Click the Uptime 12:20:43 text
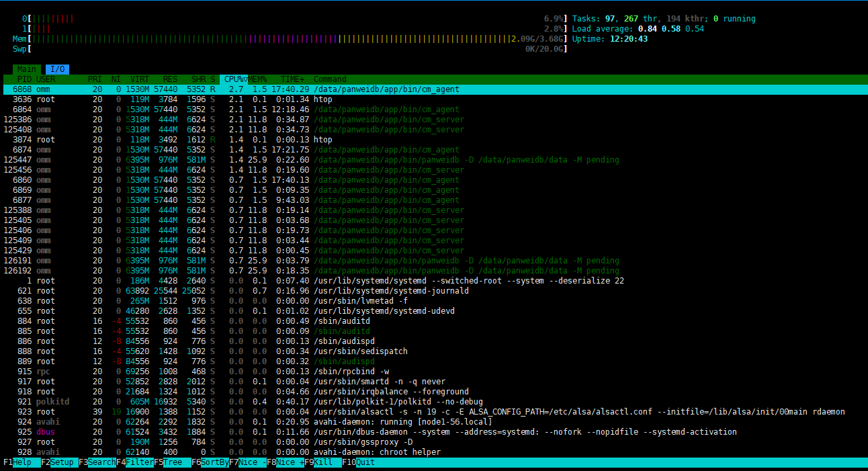The image size is (868, 471). point(611,39)
